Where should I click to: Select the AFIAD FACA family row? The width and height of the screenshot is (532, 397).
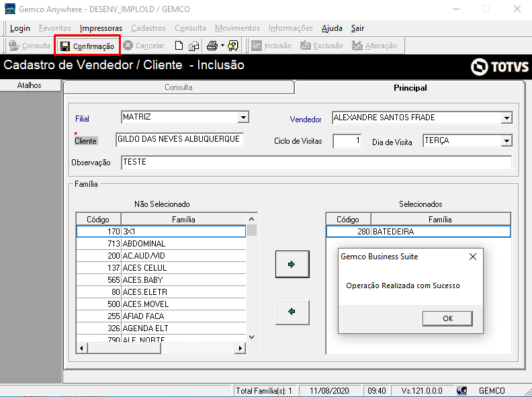point(161,316)
